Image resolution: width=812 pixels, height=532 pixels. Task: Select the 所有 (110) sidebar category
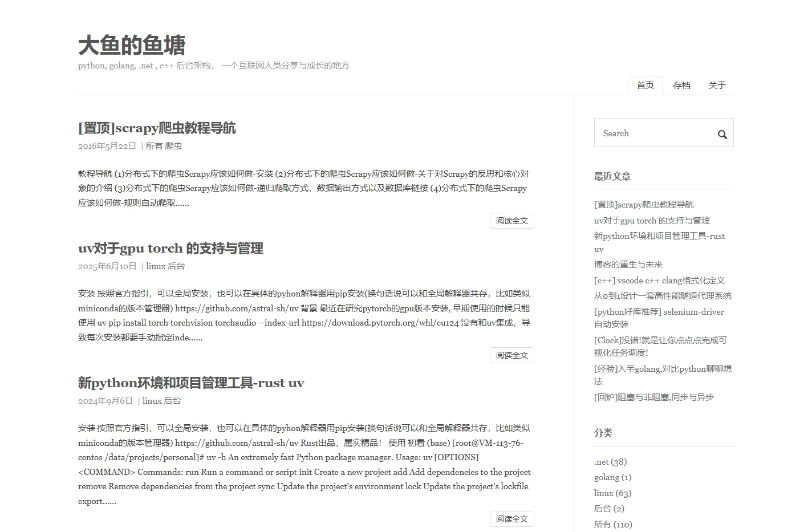tap(613, 525)
